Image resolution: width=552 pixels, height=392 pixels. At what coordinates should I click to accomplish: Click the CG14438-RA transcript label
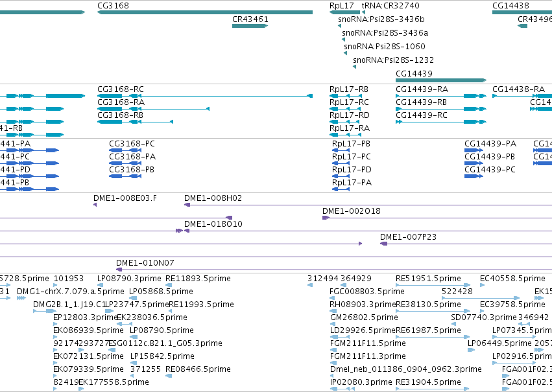(518, 89)
